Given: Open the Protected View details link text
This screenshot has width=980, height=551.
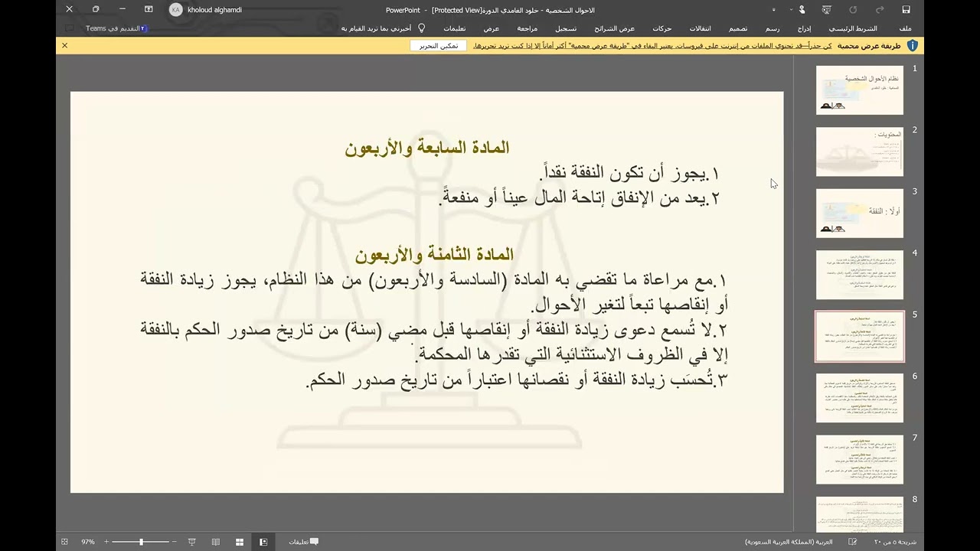Looking at the screenshot, I should (653, 46).
